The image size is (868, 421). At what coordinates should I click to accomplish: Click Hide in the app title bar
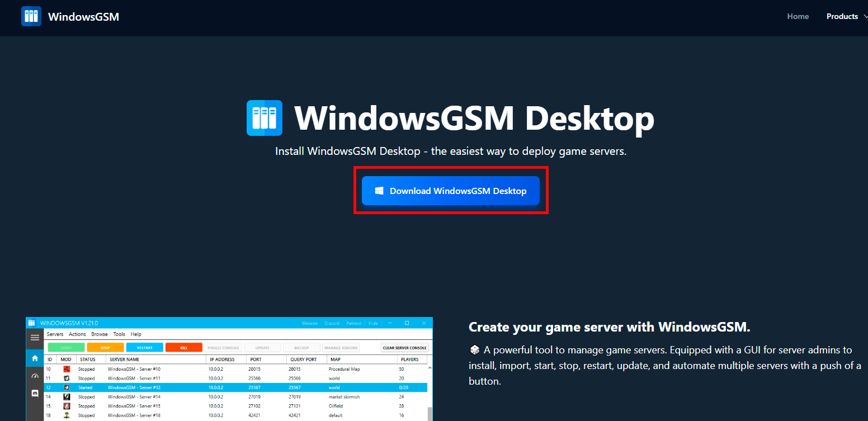(373, 323)
